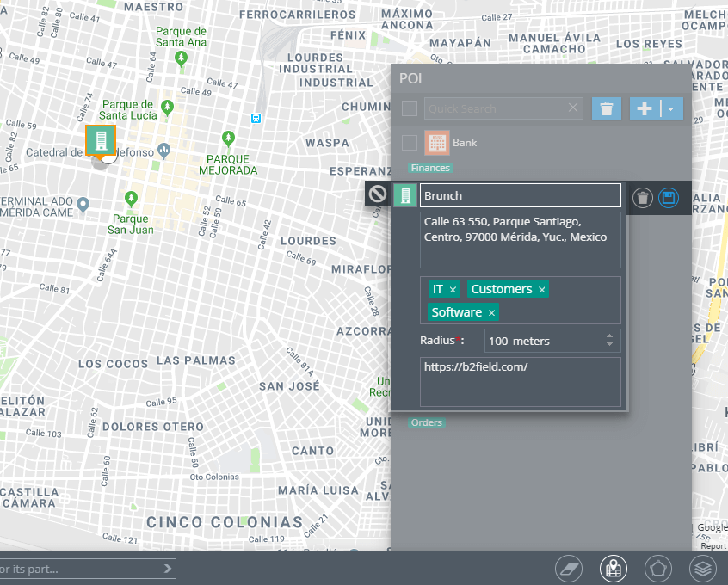The height and width of the screenshot is (585, 728).
Task: Click the IT tag chip text
Action: (438, 289)
